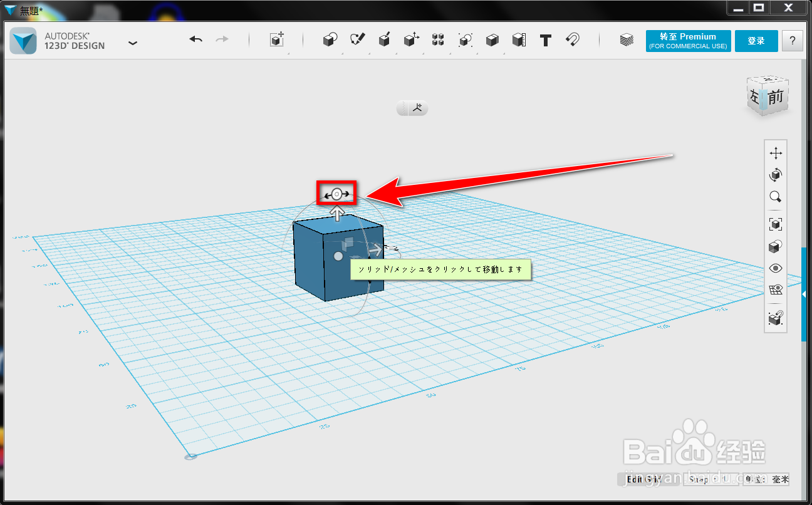Click the 登录 sign-in button

[x=756, y=41]
